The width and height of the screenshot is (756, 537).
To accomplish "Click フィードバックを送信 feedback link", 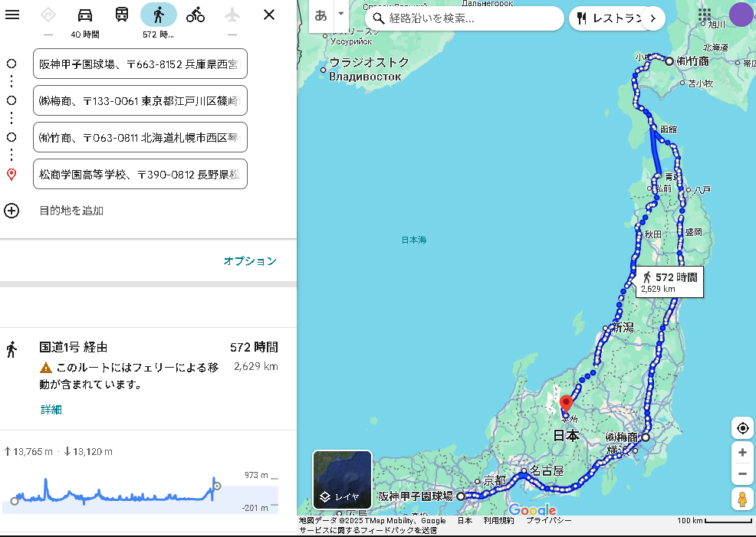I will [x=368, y=530].
